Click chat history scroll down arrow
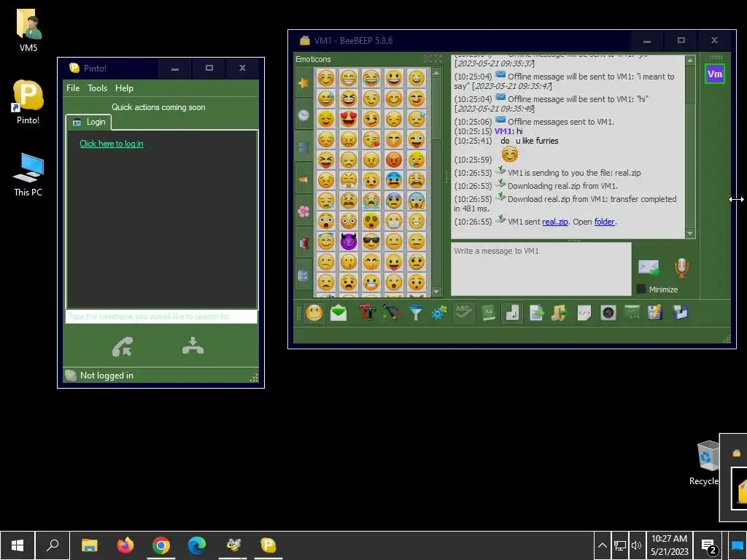747x560 pixels. (690, 233)
